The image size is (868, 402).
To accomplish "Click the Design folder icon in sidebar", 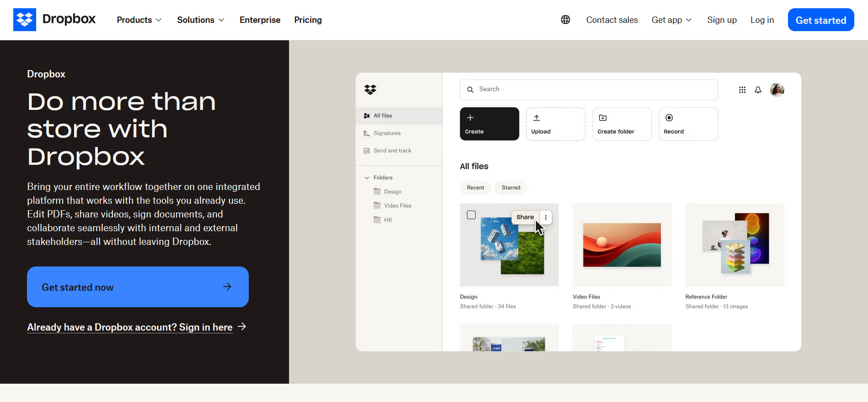I will (x=377, y=191).
